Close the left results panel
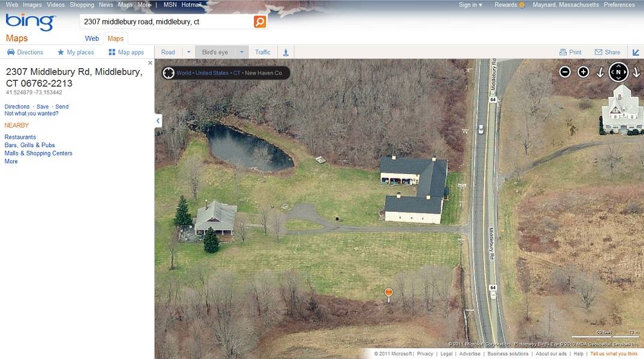This screenshot has height=359, width=644. pyautogui.click(x=150, y=63)
